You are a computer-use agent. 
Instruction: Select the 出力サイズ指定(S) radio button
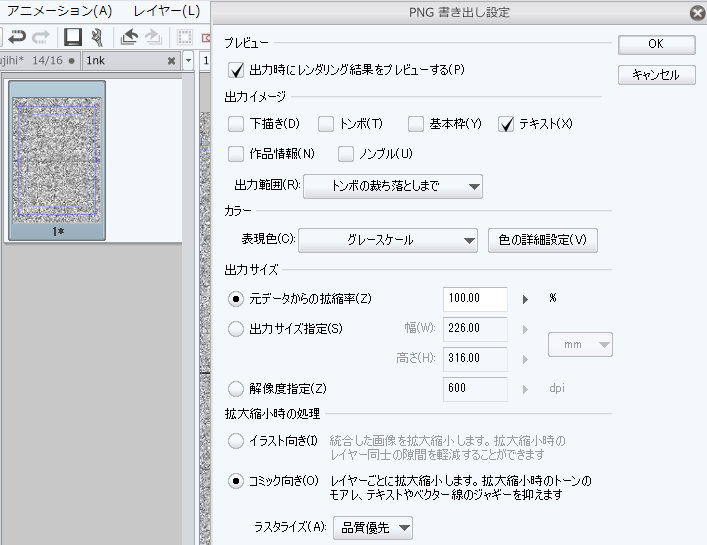coord(236,328)
